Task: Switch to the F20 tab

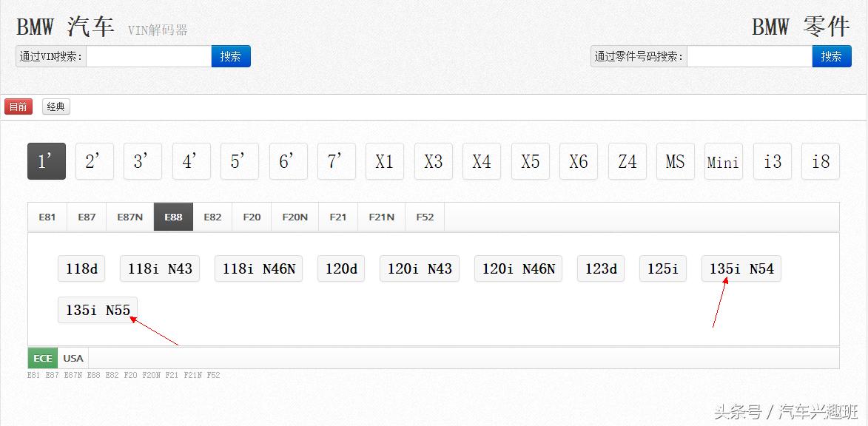Action: point(252,217)
